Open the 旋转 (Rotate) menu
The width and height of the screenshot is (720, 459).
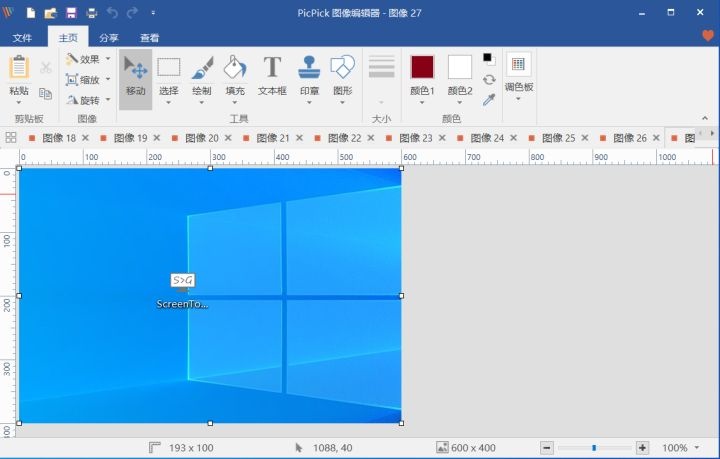(88, 100)
